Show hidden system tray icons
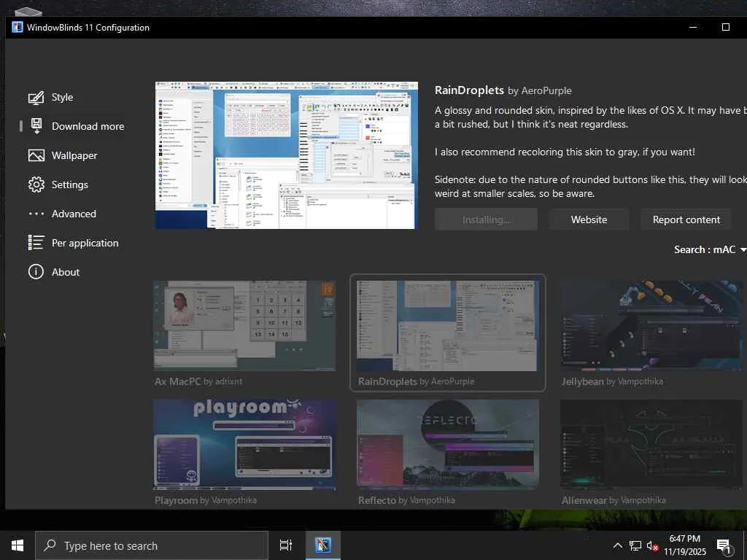Screen dimensions: 747x560 [x=617, y=545]
